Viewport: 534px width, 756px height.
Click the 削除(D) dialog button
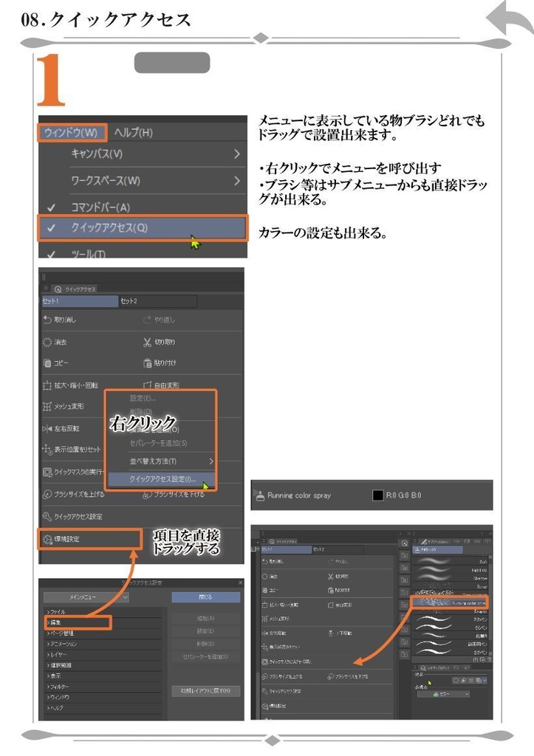(x=206, y=643)
